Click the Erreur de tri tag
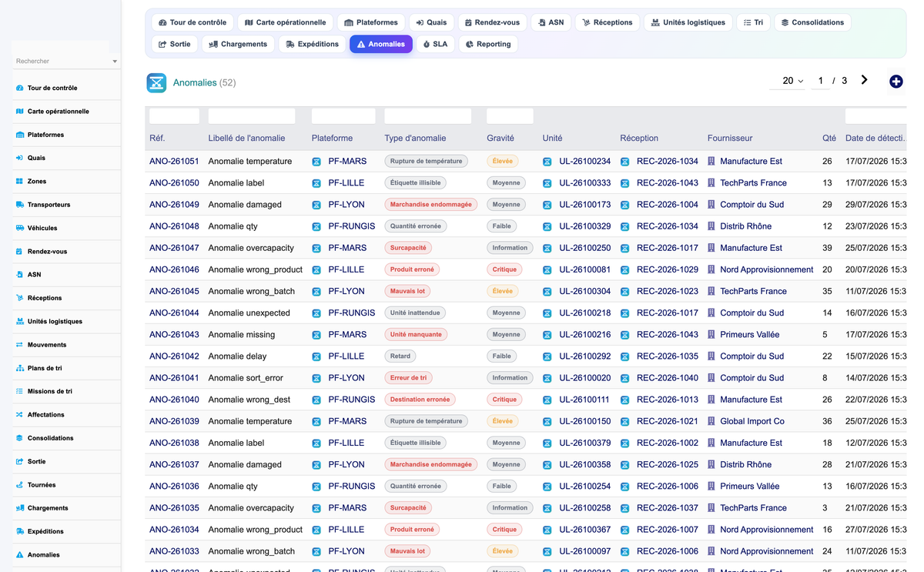 click(408, 378)
